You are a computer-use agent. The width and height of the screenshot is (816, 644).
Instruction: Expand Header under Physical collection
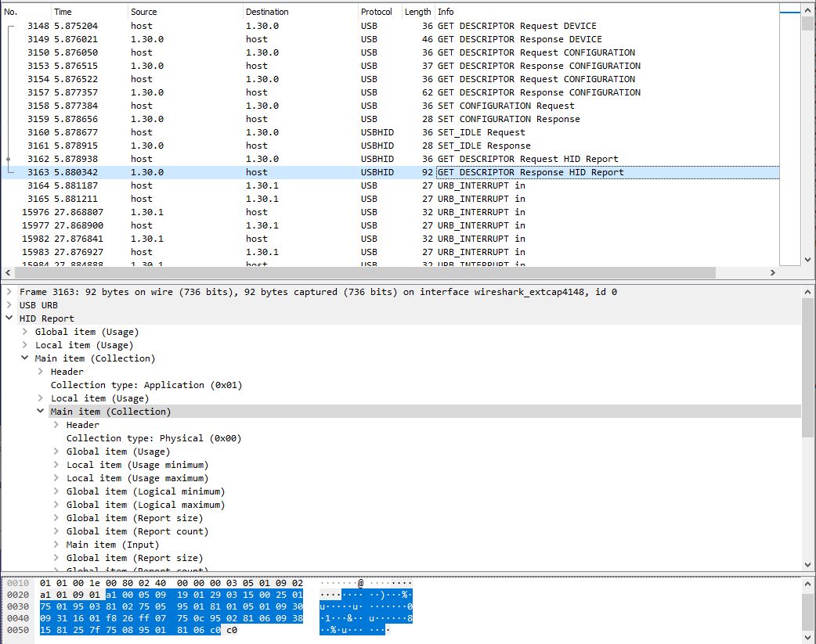click(x=56, y=425)
